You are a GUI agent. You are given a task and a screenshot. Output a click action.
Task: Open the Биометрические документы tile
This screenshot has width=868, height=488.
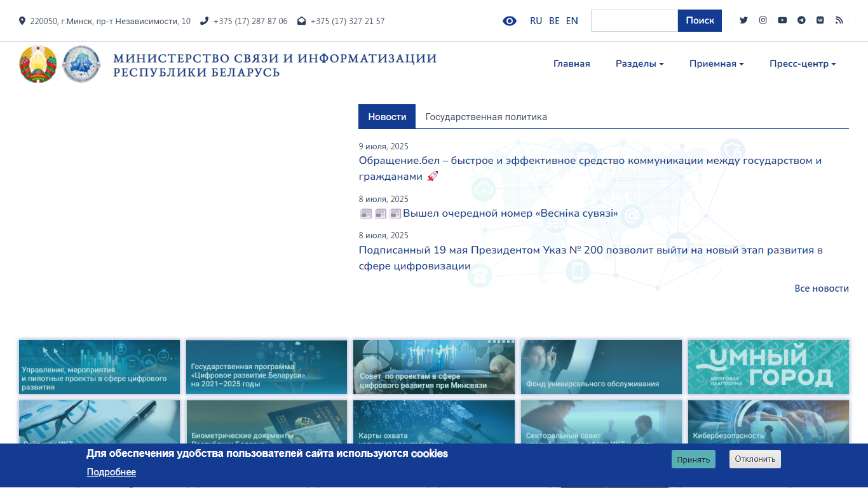click(267, 421)
